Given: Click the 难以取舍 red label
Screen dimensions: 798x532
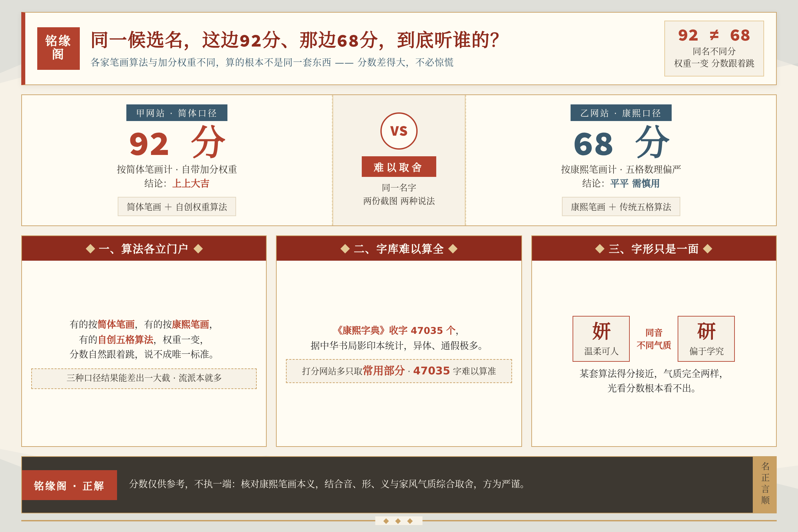Looking at the screenshot, I should point(399,167).
